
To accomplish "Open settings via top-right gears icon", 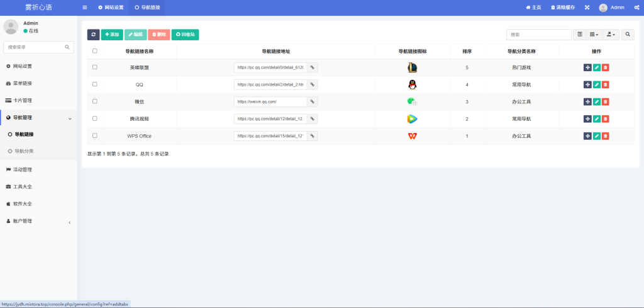I will click(636, 8).
